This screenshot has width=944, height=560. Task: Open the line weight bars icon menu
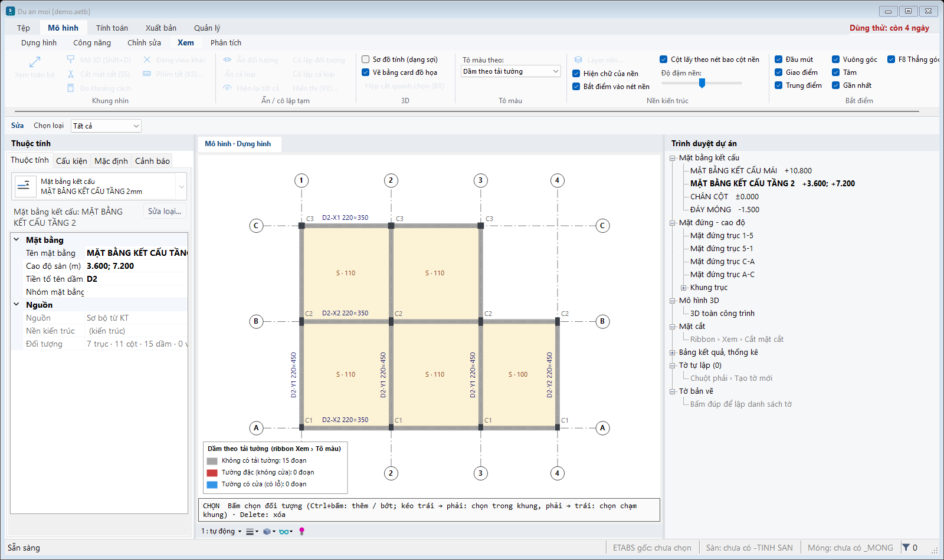click(x=252, y=531)
